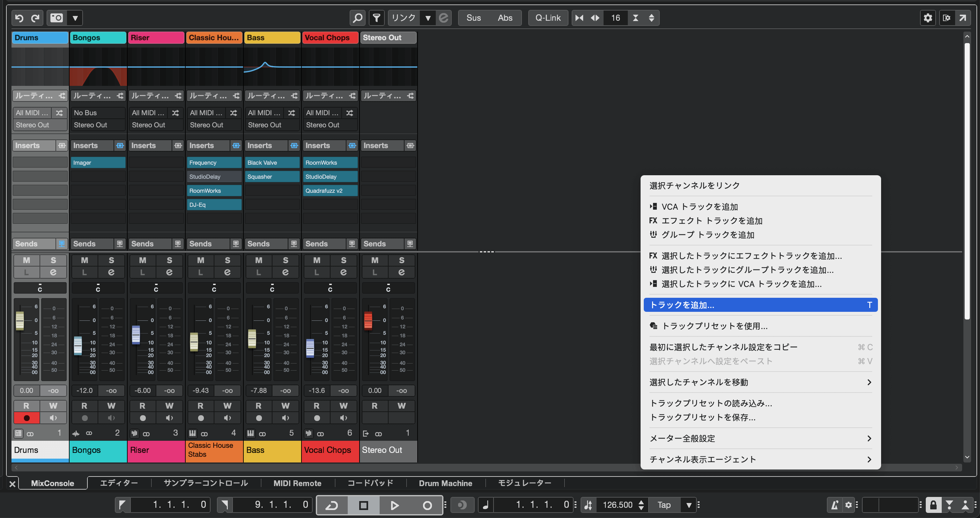
Task: Choose エフェクト トラックを追加 menu item
Action: pyautogui.click(x=760, y=221)
